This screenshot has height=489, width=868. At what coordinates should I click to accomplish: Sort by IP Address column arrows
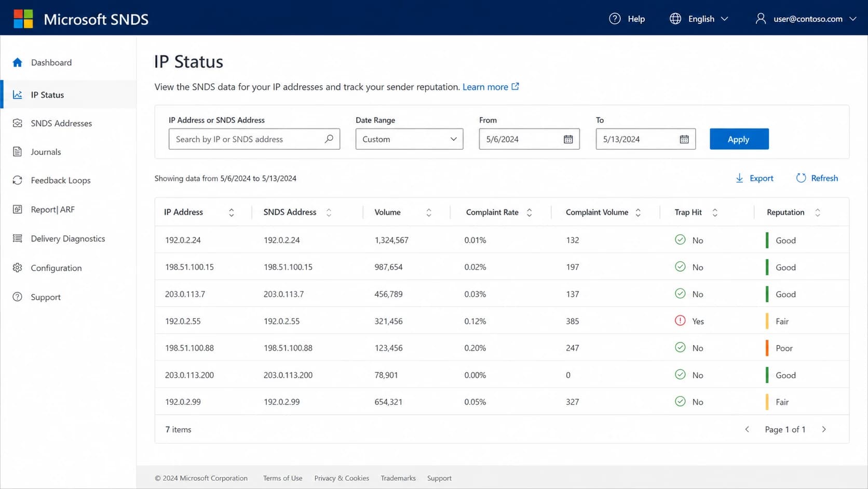[x=232, y=213]
